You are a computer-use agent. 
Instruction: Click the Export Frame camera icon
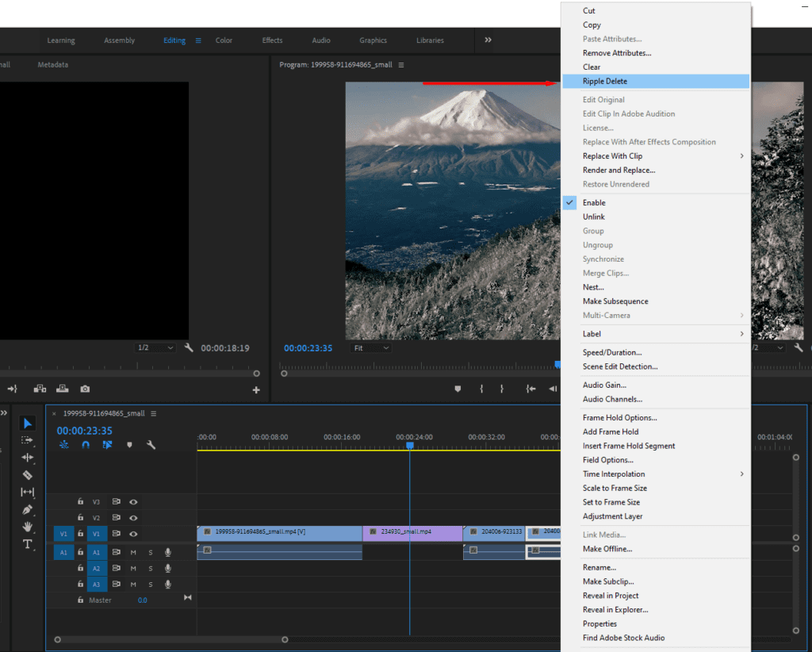[x=85, y=389]
